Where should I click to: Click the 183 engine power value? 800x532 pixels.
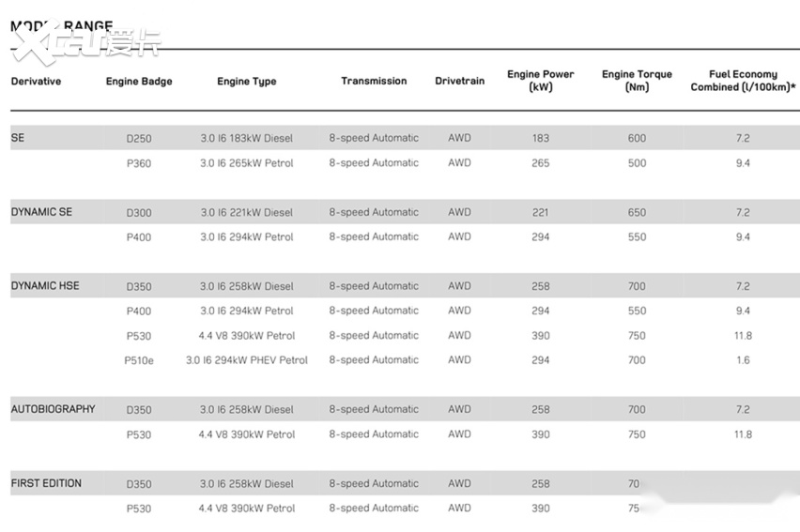pos(540,138)
